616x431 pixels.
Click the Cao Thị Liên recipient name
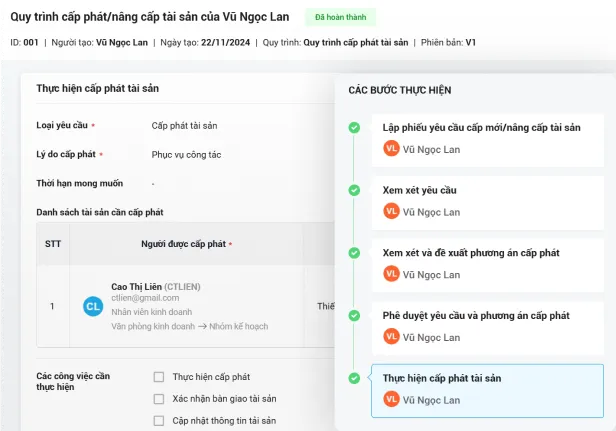pyautogui.click(x=135, y=286)
